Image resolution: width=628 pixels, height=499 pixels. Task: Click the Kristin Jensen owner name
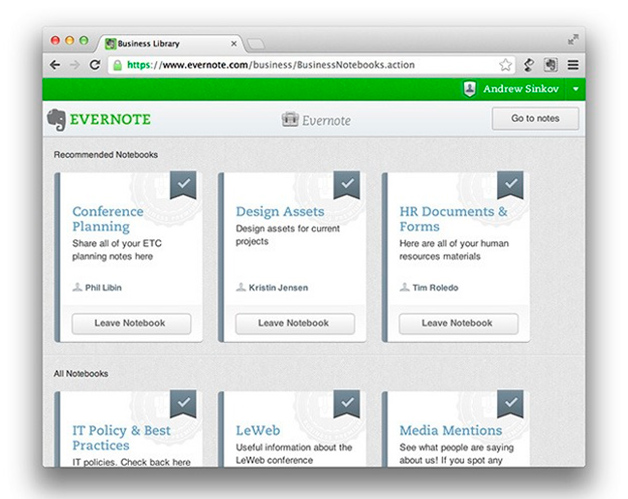278,288
